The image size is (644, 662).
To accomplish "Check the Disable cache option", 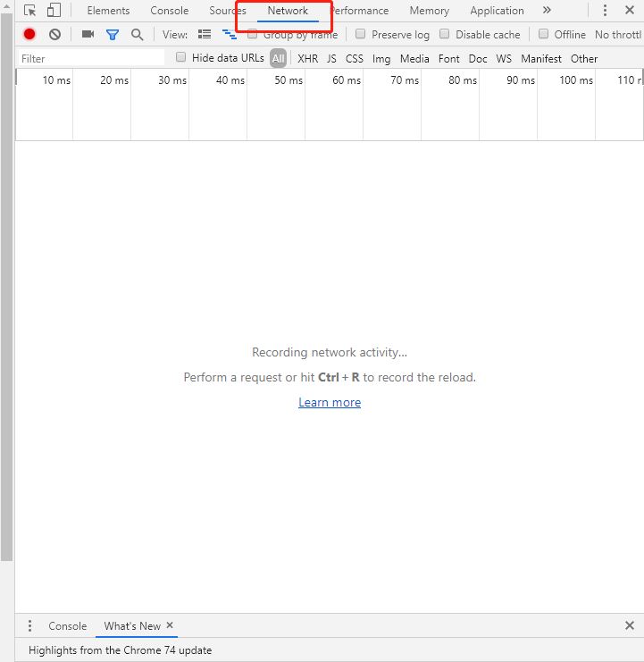I will coord(445,34).
